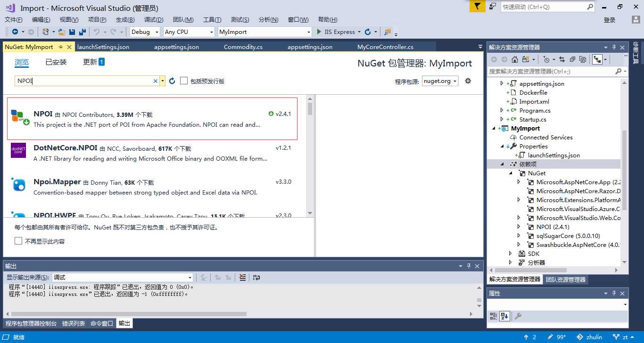Switch to the Commodity.cs editor tab
The width and height of the screenshot is (644, 343).
(x=243, y=47)
